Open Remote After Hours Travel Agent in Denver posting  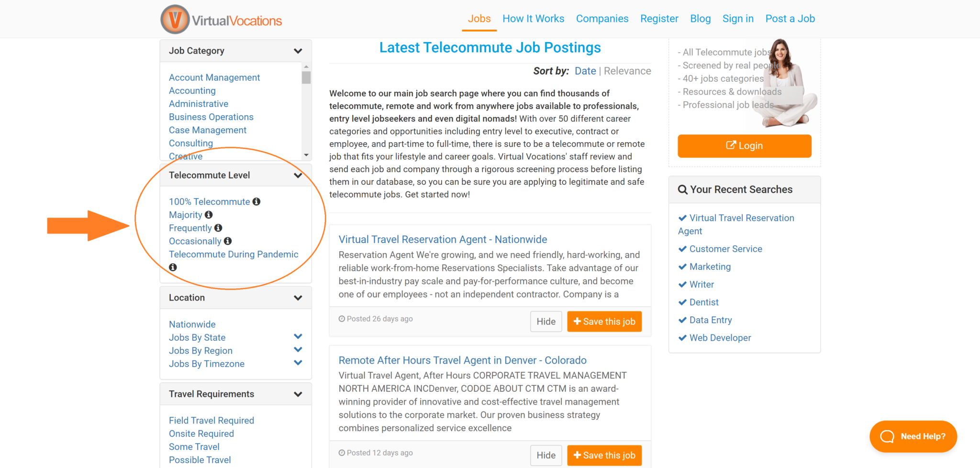(x=462, y=360)
